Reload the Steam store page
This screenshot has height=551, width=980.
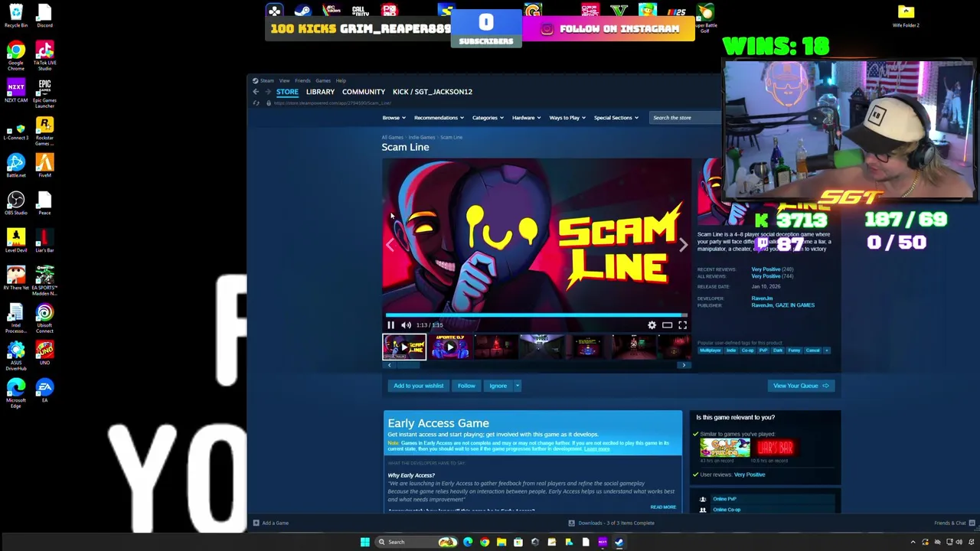[256, 103]
